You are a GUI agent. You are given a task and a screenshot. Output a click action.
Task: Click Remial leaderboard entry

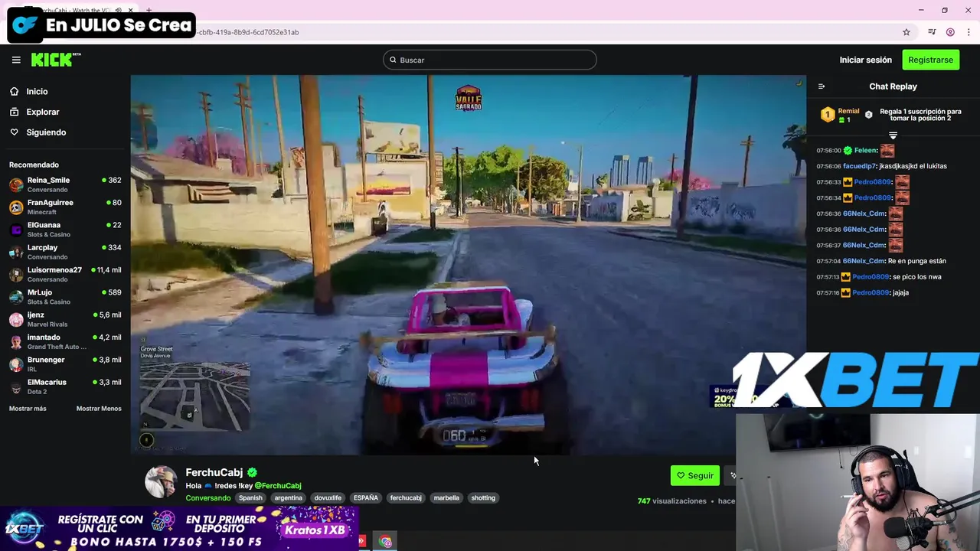[x=840, y=115]
